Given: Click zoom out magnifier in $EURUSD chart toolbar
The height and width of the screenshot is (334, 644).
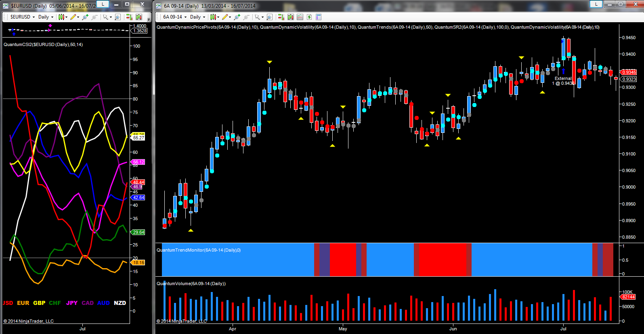Looking at the screenshot, I should tap(94, 17).
